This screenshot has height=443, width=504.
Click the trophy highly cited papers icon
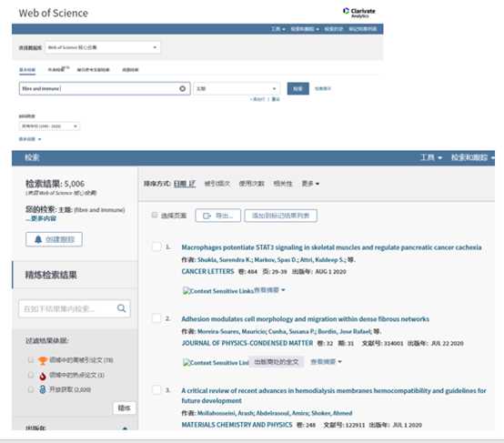point(43,360)
